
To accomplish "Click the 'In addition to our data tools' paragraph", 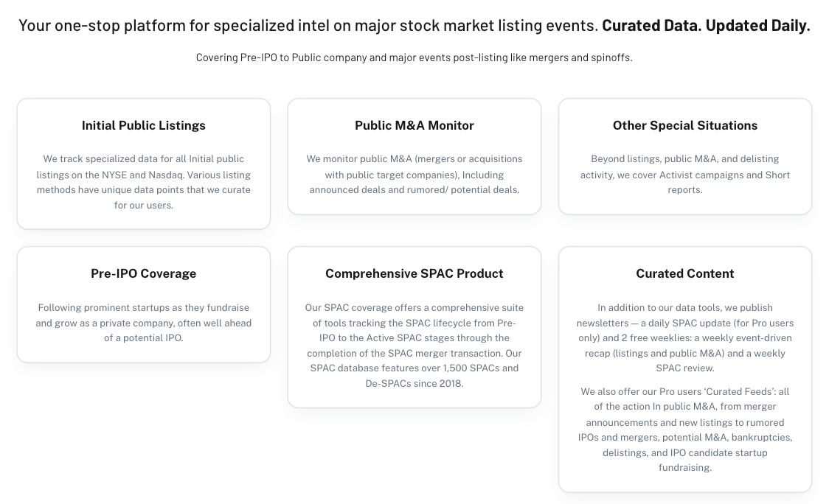I will [x=684, y=337].
